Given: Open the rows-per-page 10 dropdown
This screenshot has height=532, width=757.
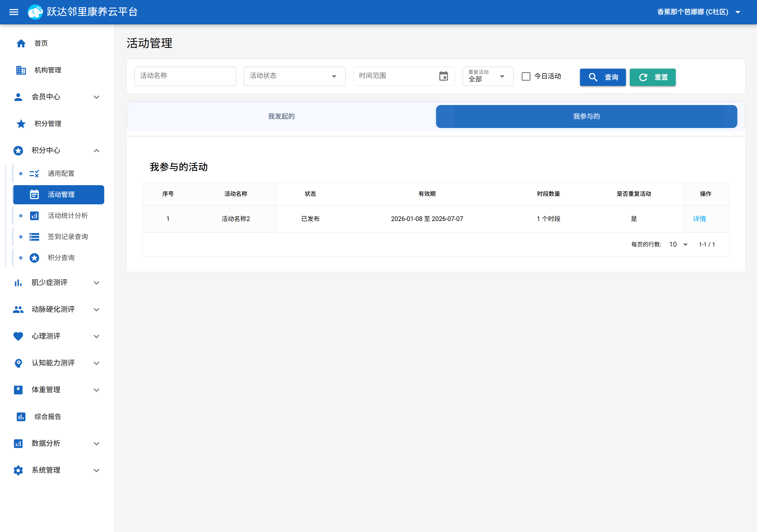Looking at the screenshot, I should tap(678, 245).
